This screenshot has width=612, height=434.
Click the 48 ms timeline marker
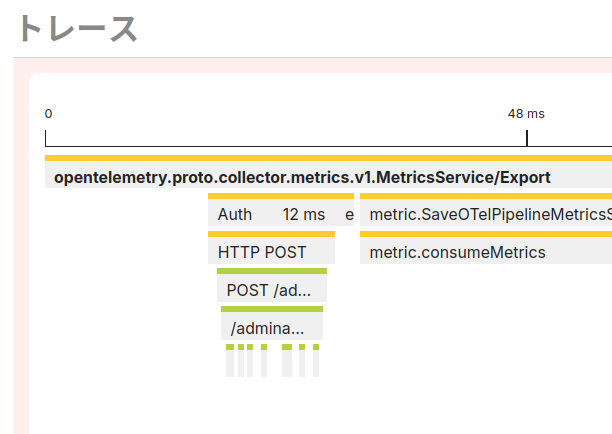click(x=526, y=114)
